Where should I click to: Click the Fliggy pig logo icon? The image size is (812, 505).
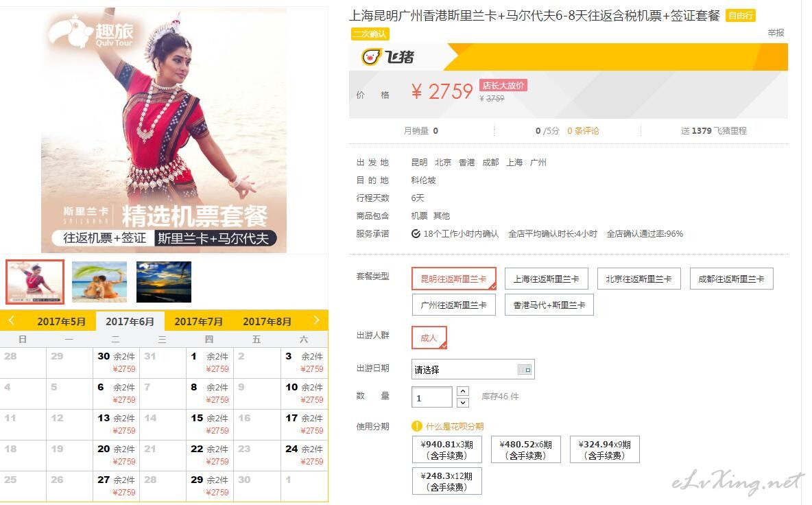tap(371, 57)
